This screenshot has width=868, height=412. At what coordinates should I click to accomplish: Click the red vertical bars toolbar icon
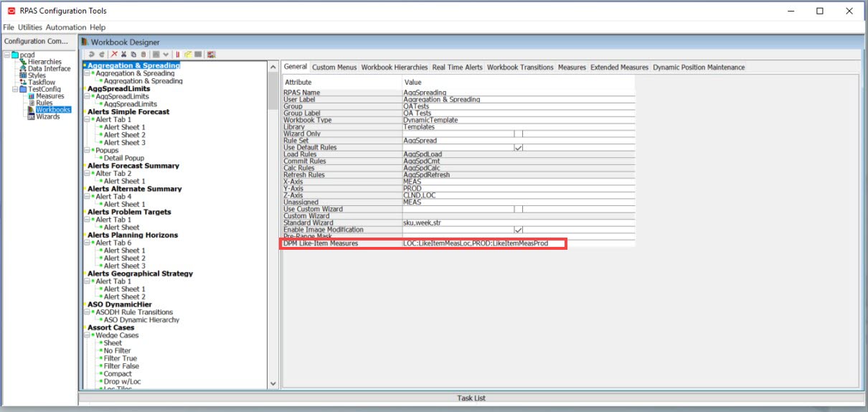tap(177, 55)
